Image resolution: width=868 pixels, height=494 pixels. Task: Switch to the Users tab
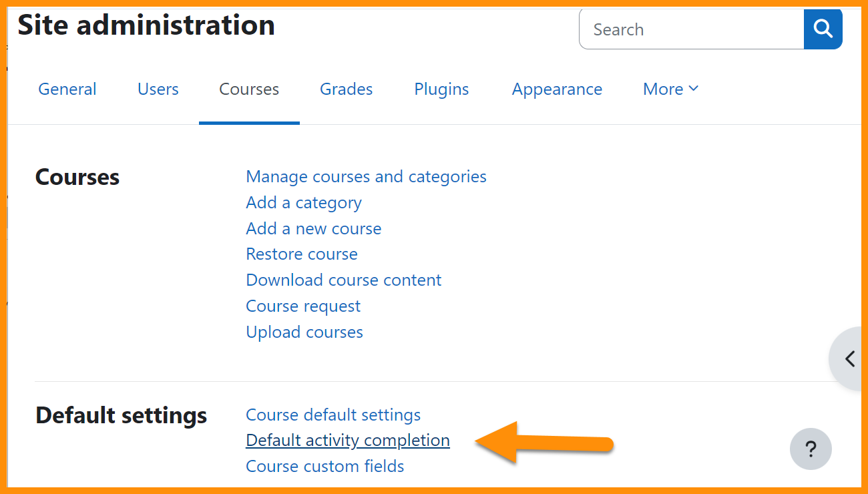pyautogui.click(x=158, y=88)
